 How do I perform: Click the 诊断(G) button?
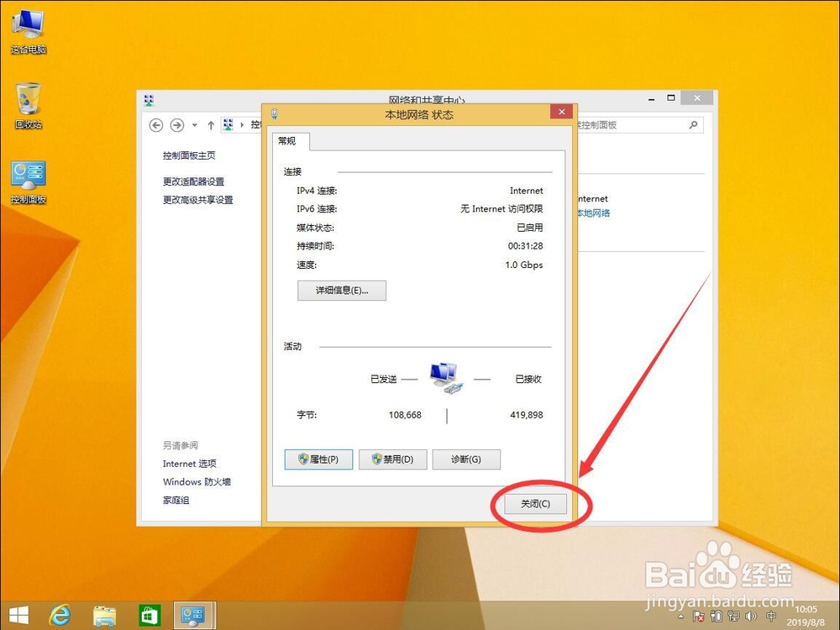tap(466, 459)
